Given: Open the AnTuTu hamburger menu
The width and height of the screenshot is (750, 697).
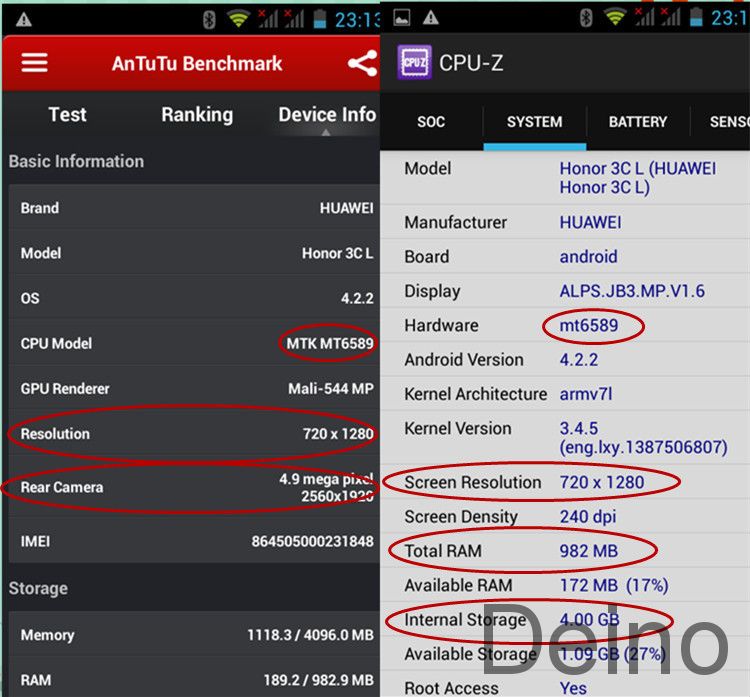Looking at the screenshot, I should pos(34,63).
